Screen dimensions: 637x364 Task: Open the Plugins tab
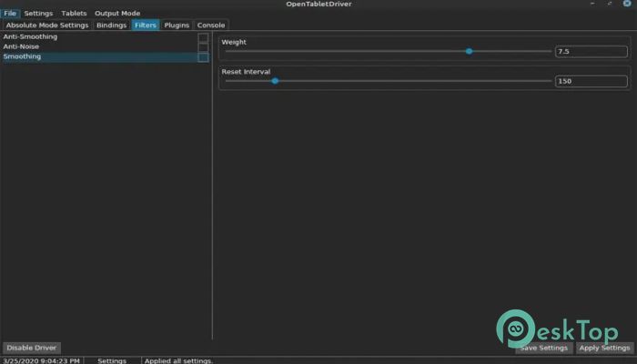coord(177,25)
